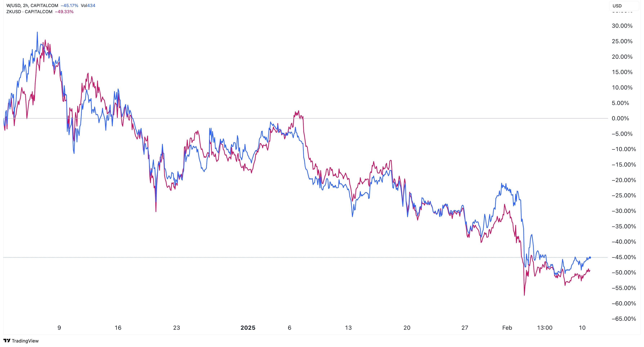Click the TradingView wordmark link
The width and height of the screenshot is (644, 347).
point(25,341)
